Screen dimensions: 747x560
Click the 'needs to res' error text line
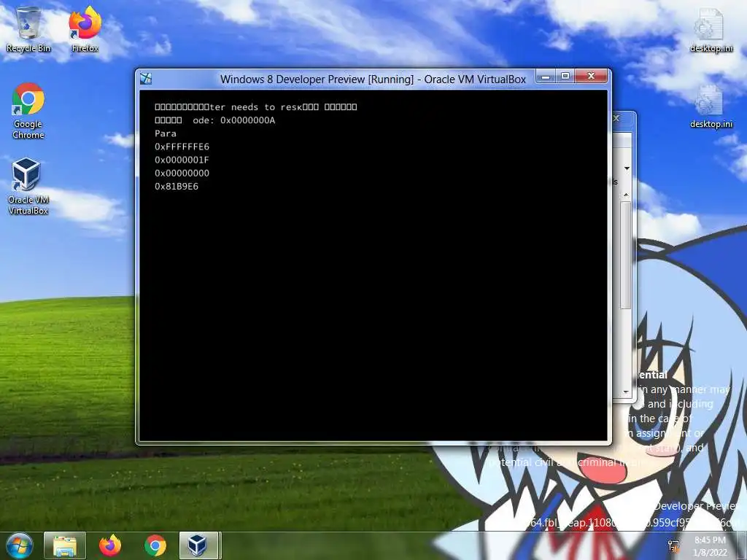[x=256, y=107]
